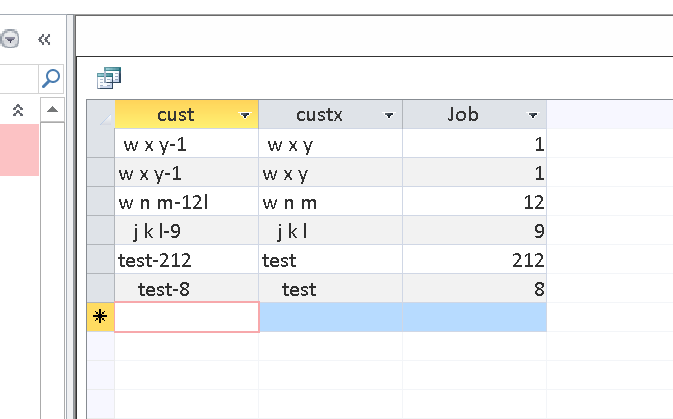Screen dimensions: 673x419
Task: Click the datasheet icon above the table
Action: (107, 78)
